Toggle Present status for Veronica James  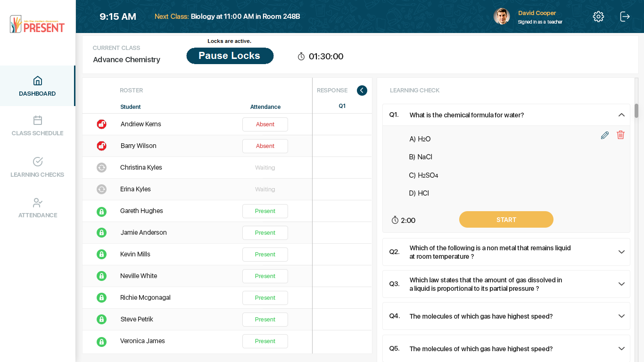click(265, 341)
